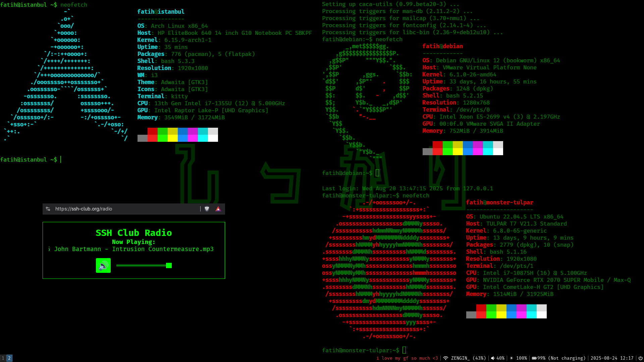This screenshot has height=362, width=644.
Task: Click the Now Playing track title text
Action: [x=133, y=249]
